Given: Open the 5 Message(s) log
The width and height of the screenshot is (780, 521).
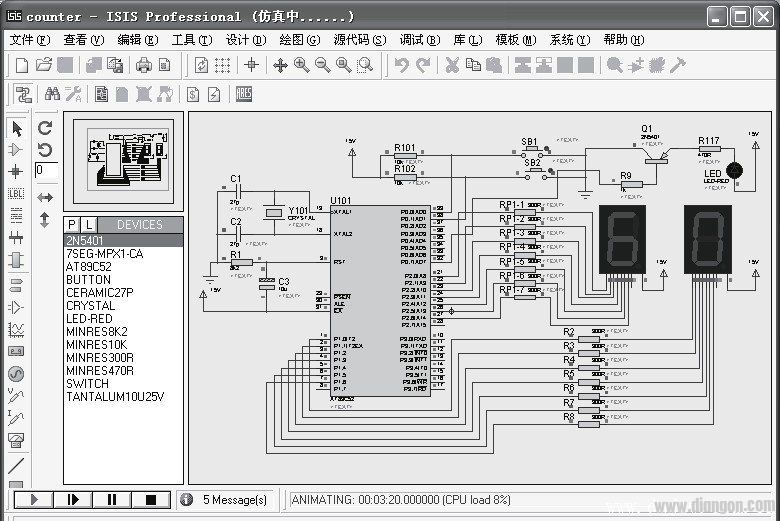Looking at the screenshot, I should (x=226, y=500).
